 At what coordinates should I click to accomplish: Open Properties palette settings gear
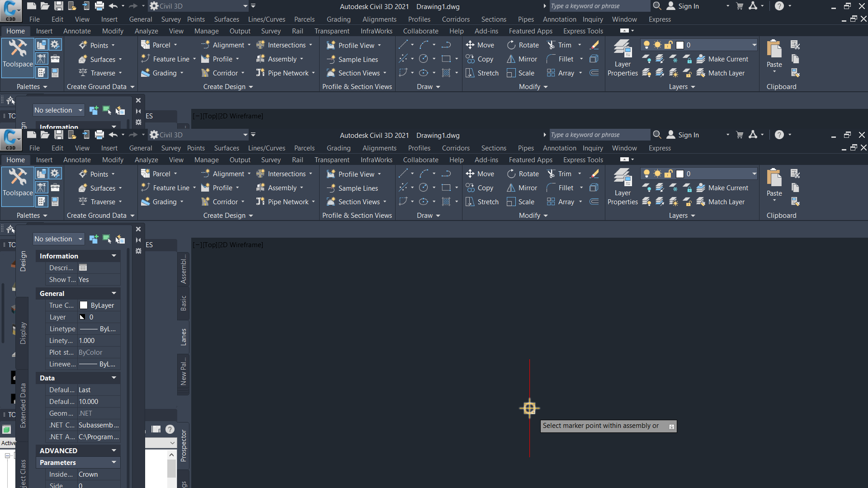pyautogui.click(x=138, y=251)
